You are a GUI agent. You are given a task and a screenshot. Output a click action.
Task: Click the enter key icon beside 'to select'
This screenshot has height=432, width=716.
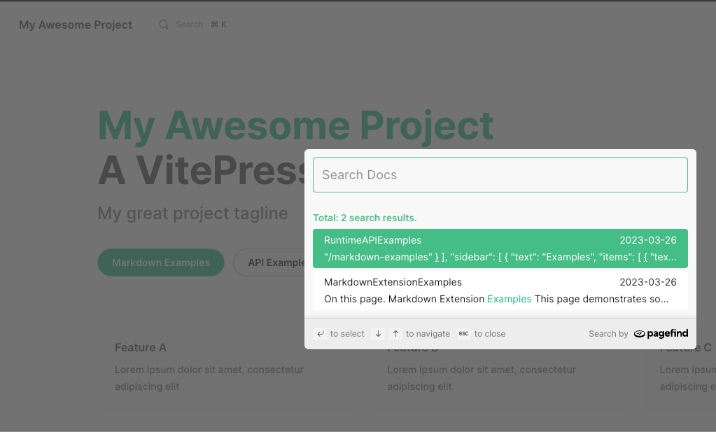pos(321,334)
